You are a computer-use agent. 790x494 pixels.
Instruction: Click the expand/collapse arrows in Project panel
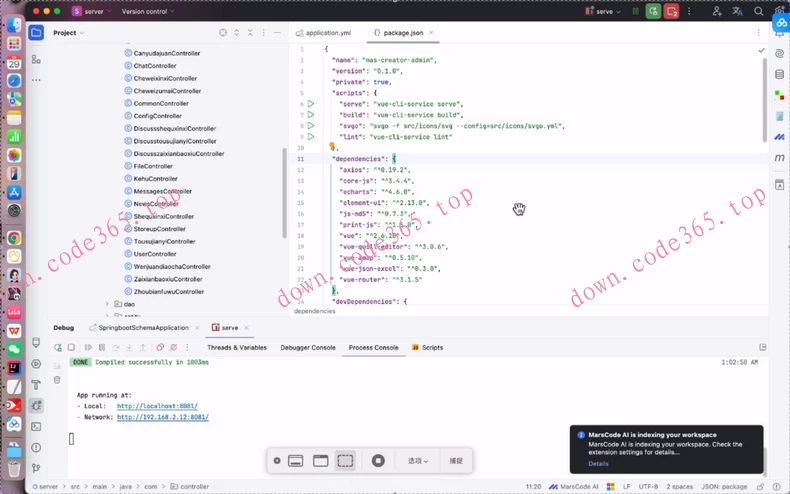coord(236,33)
